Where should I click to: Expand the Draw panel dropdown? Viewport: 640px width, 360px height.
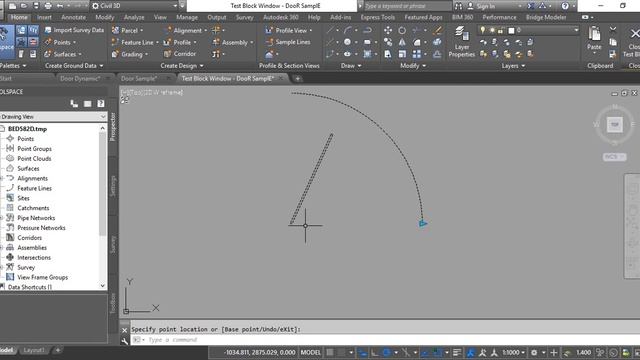coord(351,66)
